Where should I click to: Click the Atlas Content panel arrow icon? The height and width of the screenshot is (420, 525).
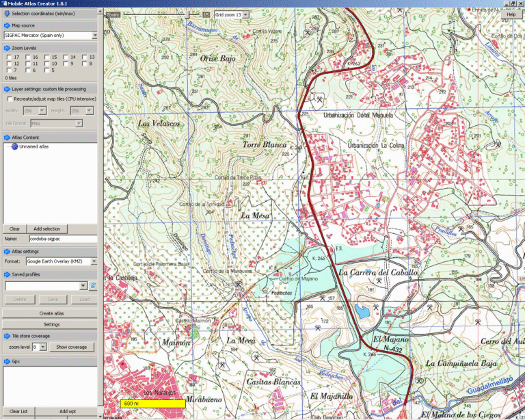coord(7,137)
